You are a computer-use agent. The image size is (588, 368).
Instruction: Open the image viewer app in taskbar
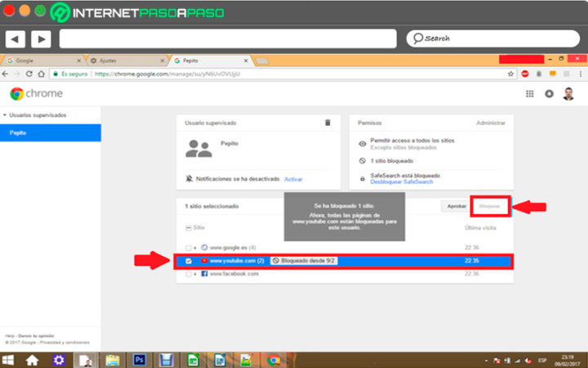click(247, 360)
